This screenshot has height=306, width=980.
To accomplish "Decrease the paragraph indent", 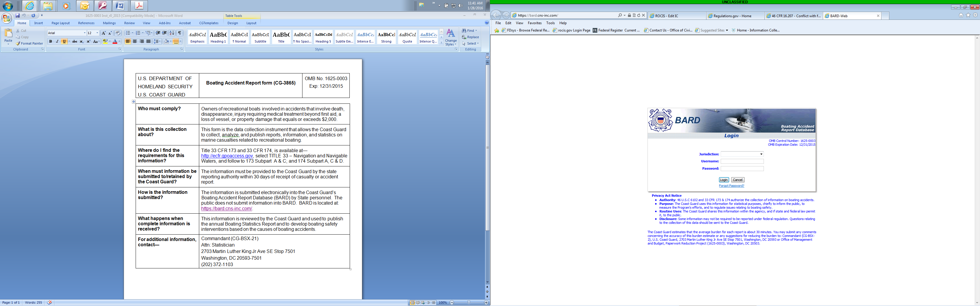I will click(x=158, y=33).
